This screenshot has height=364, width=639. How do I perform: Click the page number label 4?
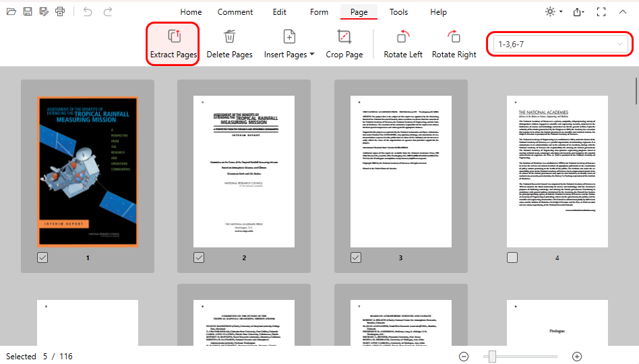click(557, 257)
